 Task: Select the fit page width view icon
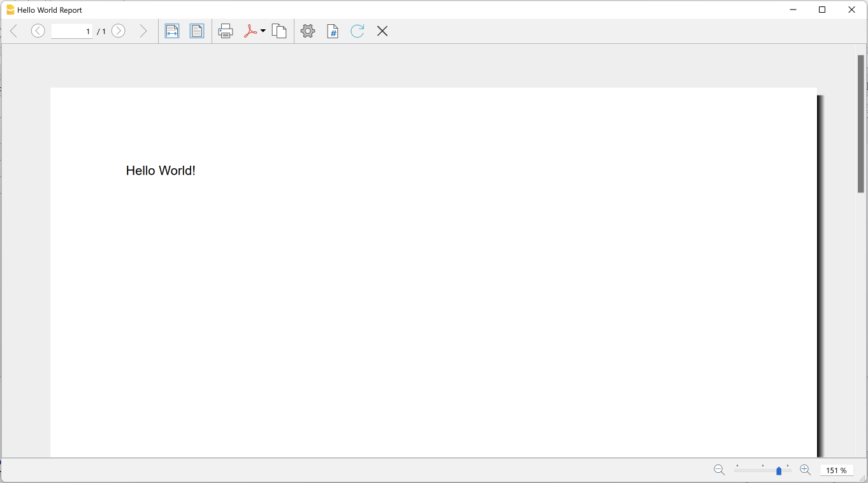click(x=172, y=31)
